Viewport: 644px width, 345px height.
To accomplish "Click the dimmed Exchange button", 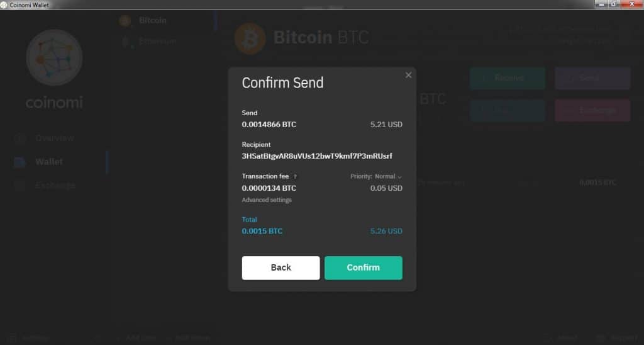I will pyautogui.click(x=592, y=110).
